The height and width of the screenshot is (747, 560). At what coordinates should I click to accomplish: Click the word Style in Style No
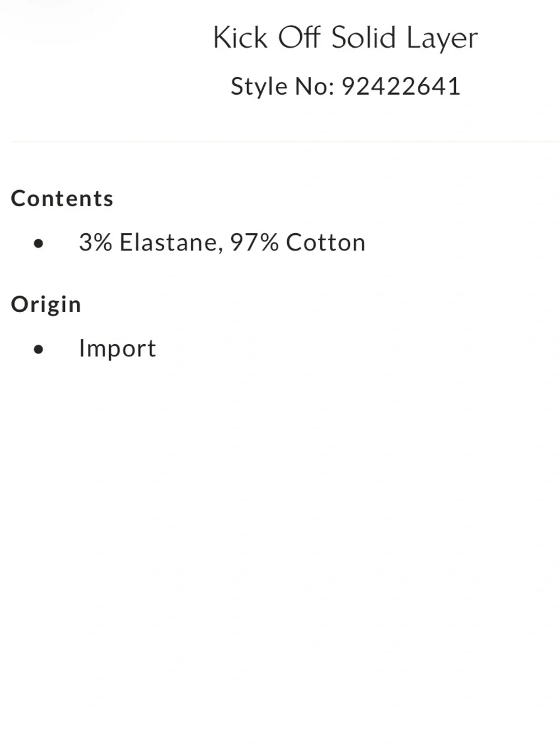[259, 87]
